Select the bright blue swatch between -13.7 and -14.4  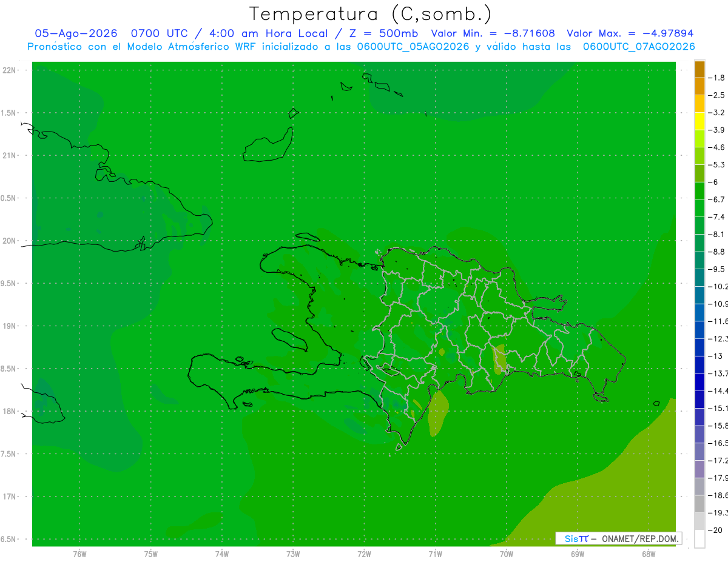tap(699, 382)
